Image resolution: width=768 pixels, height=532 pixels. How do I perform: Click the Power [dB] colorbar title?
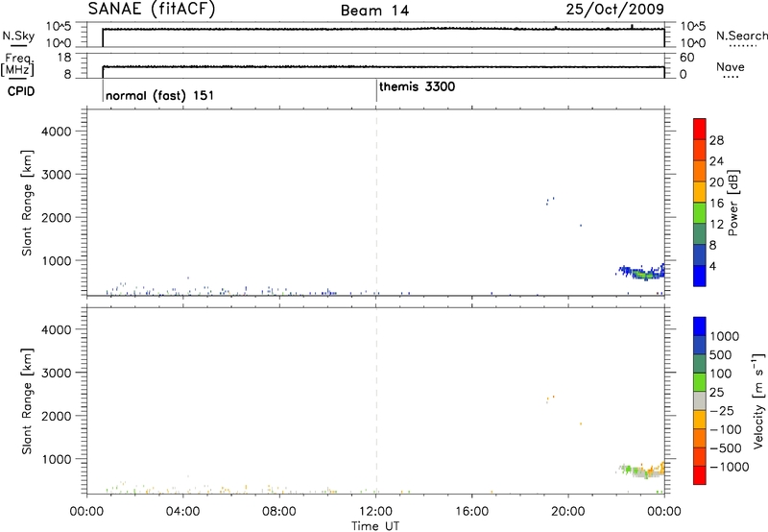pyautogui.click(x=732, y=203)
